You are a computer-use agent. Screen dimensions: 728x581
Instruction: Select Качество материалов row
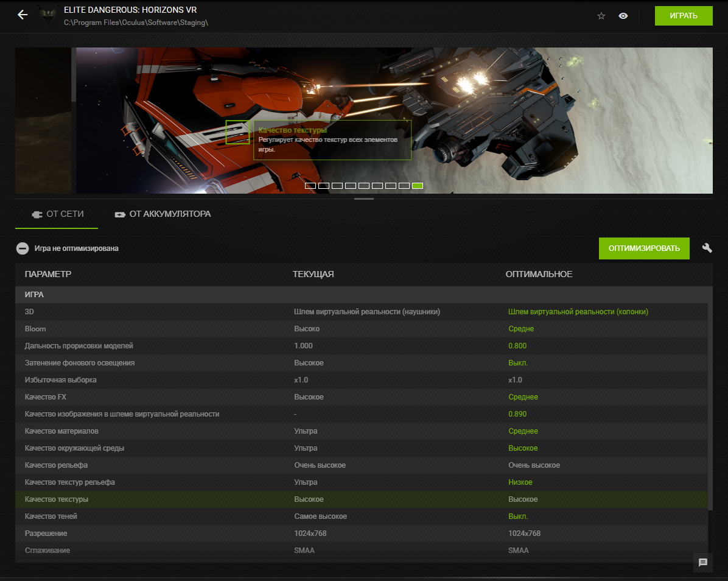click(x=362, y=431)
